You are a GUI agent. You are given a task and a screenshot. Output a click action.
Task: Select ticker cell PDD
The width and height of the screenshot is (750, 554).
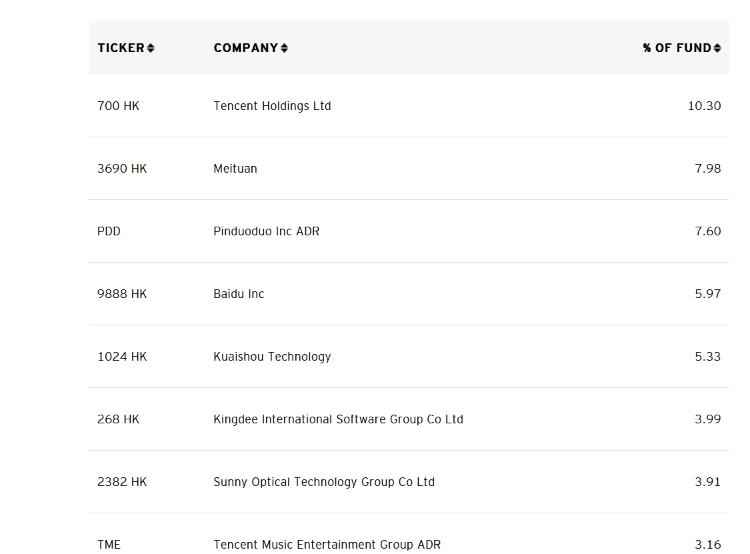(109, 231)
